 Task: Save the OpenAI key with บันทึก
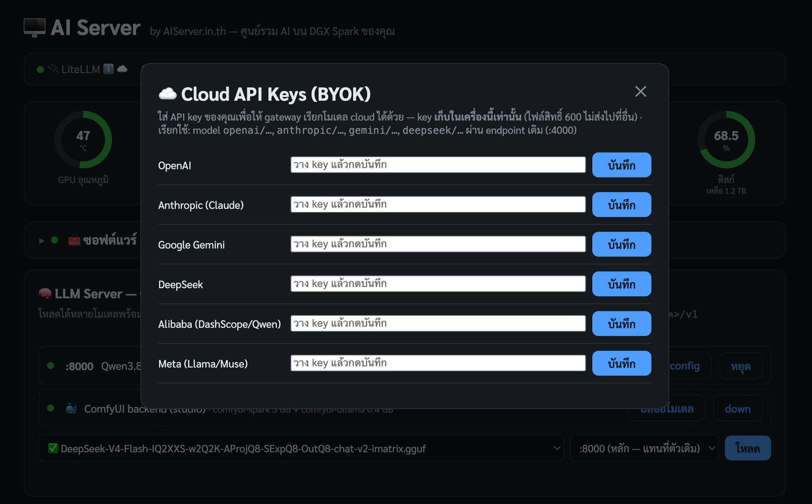tap(622, 165)
